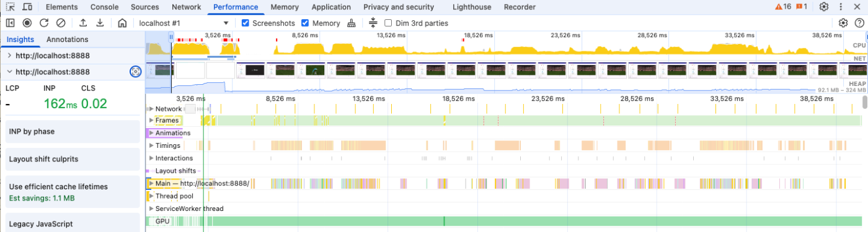Image resolution: width=868 pixels, height=232 pixels.
Task: Click the reload and record icon
Action: tap(44, 23)
